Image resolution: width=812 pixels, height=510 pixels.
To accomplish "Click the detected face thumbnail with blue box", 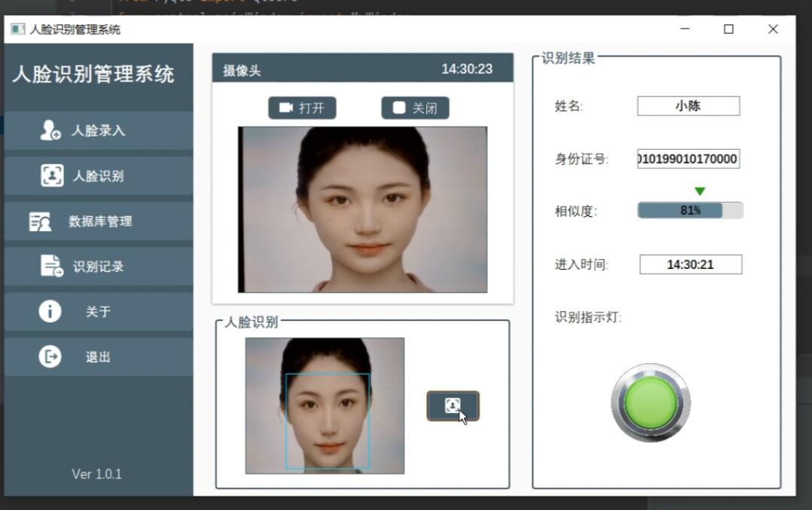I will tap(325, 405).
